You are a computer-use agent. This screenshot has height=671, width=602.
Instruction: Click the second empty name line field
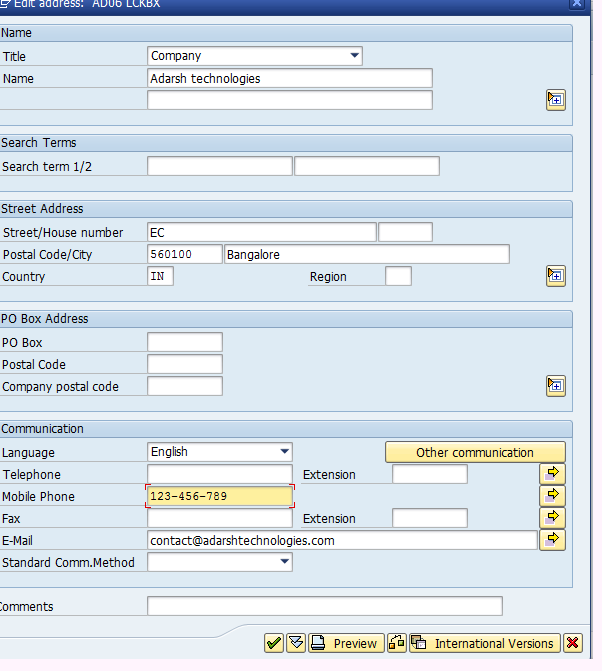coord(290,100)
